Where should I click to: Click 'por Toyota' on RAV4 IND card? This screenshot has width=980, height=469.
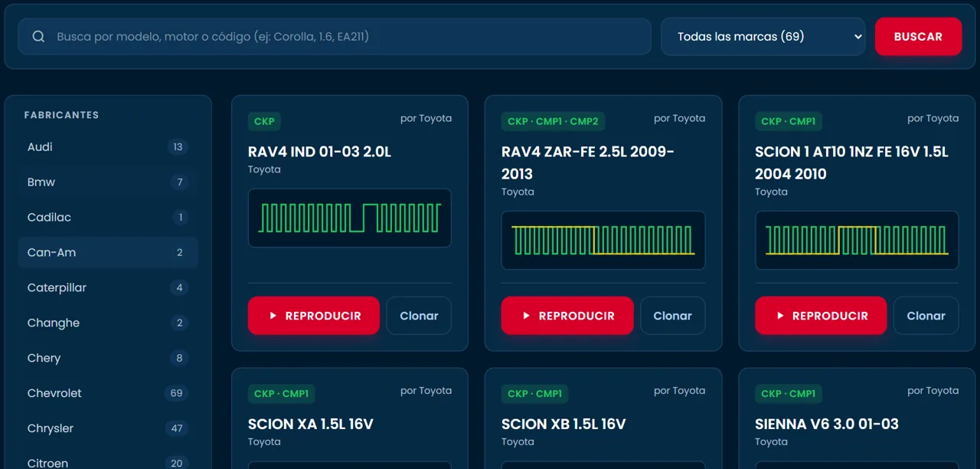(426, 118)
